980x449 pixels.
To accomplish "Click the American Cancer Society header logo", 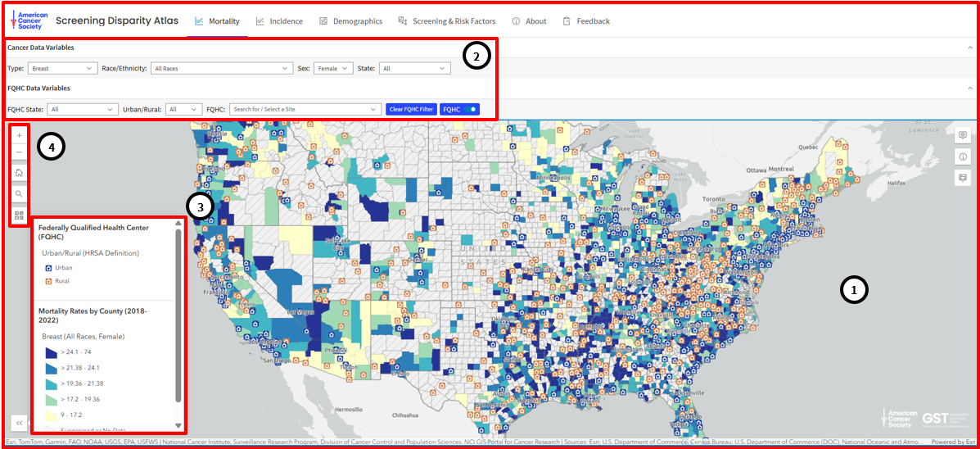I will [x=29, y=20].
